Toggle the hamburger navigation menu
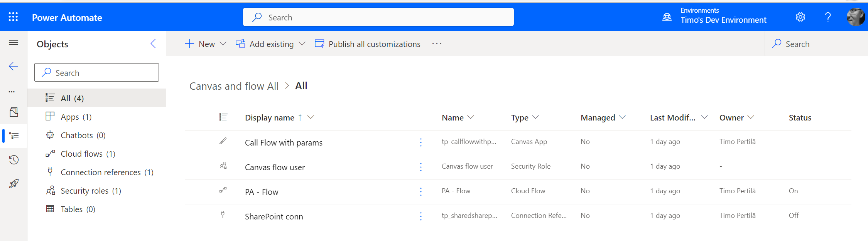 (14, 42)
